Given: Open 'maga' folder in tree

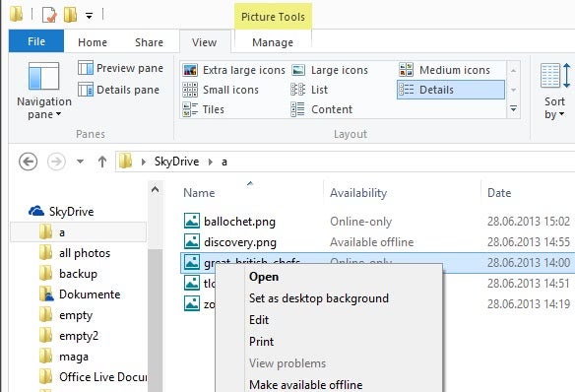Looking at the screenshot, I should click(x=73, y=357).
